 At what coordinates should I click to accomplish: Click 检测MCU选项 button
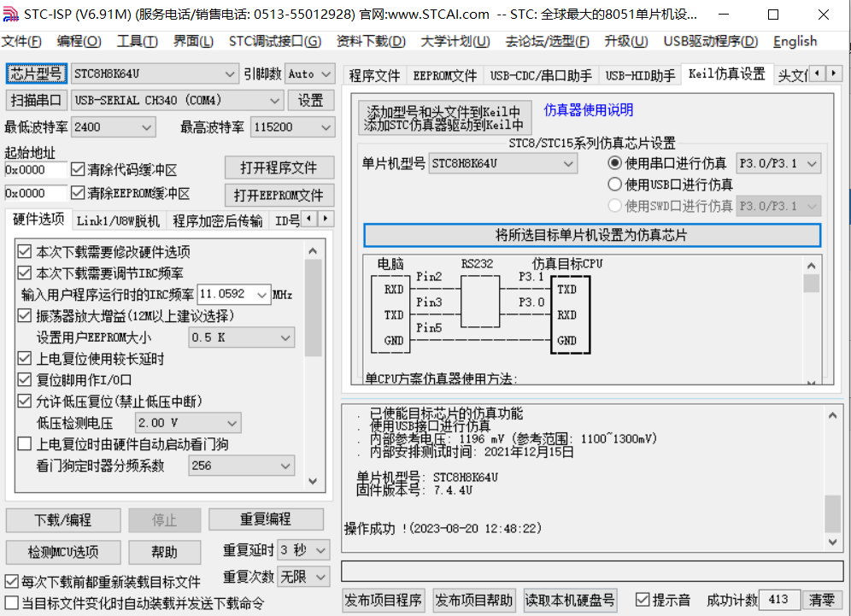(63, 552)
